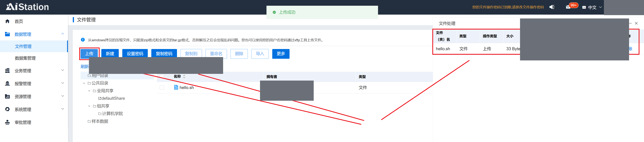Close the 文件处理 panel

(636, 23)
